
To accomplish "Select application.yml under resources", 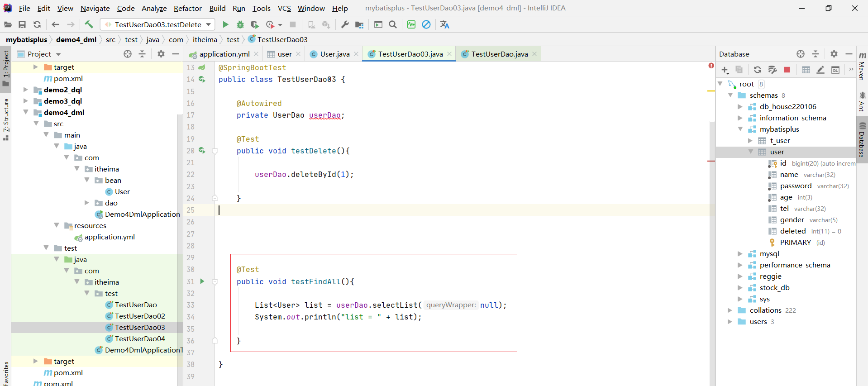I will (110, 237).
